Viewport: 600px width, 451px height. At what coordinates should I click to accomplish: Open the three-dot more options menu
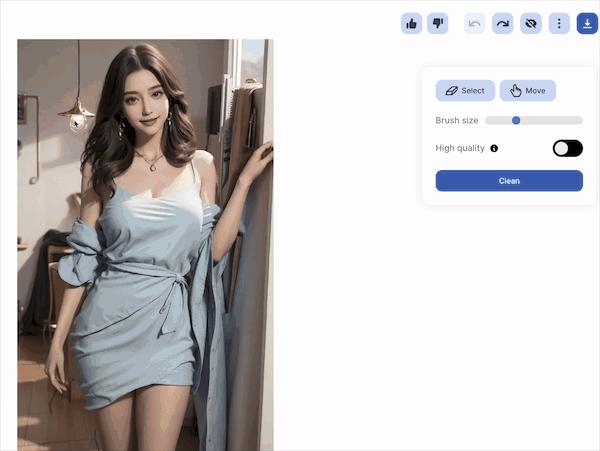559,24
